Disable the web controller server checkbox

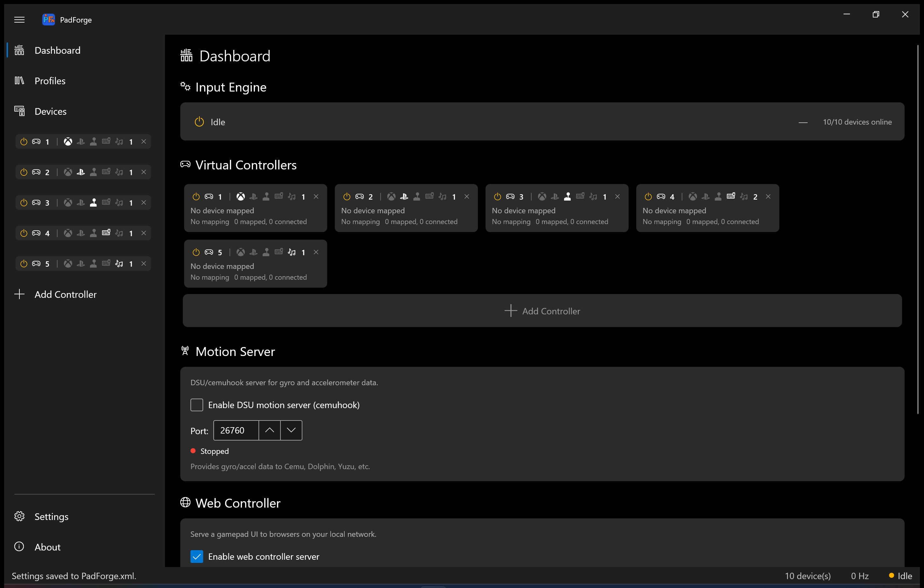pos(197,557)
